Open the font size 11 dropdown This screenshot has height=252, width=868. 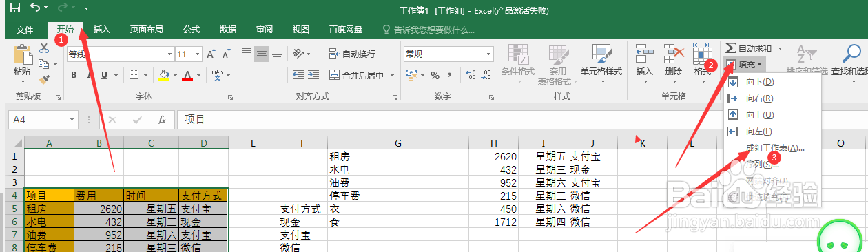tap(196, 54)
